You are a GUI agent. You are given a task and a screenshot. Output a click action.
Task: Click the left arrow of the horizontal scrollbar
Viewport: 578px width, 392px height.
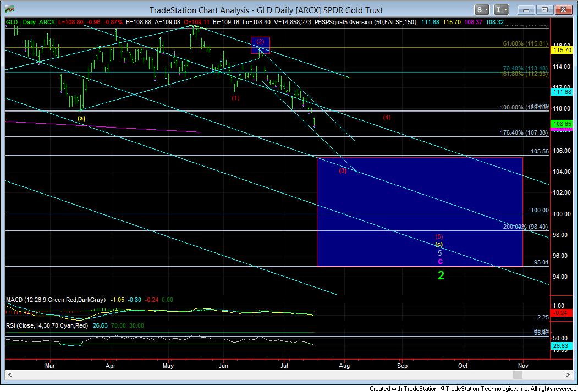[10, 375]
